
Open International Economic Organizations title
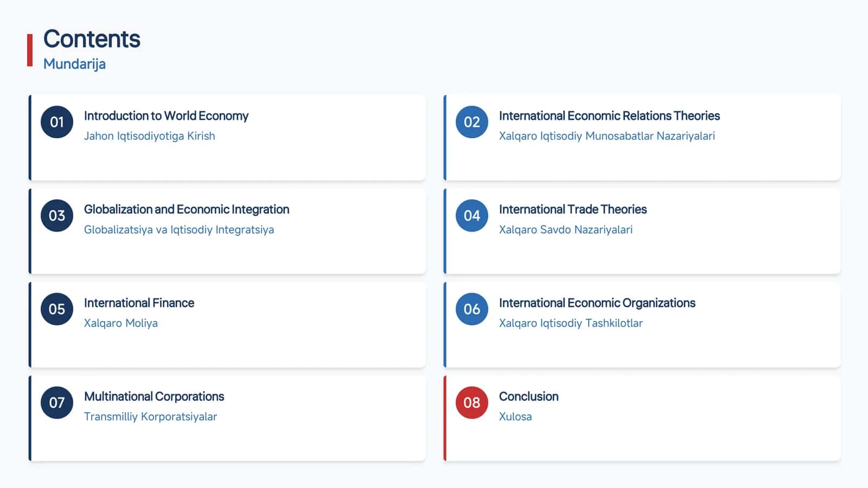coord(597,303)
